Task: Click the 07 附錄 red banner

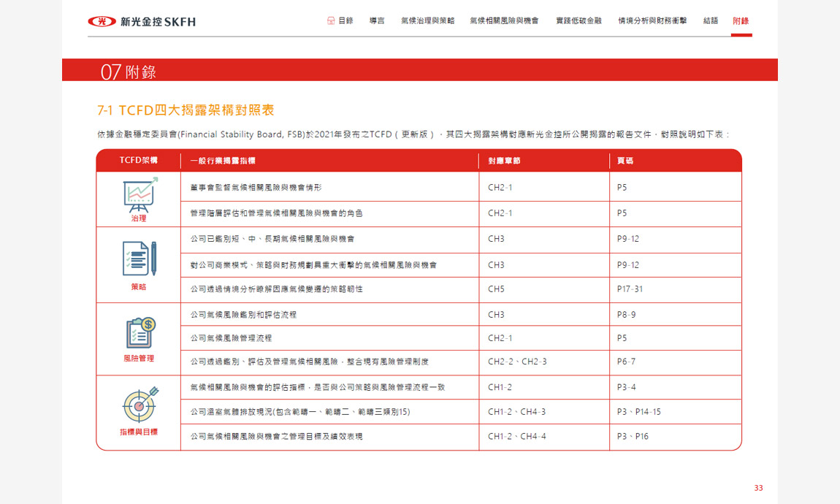Action: point(420,71)
